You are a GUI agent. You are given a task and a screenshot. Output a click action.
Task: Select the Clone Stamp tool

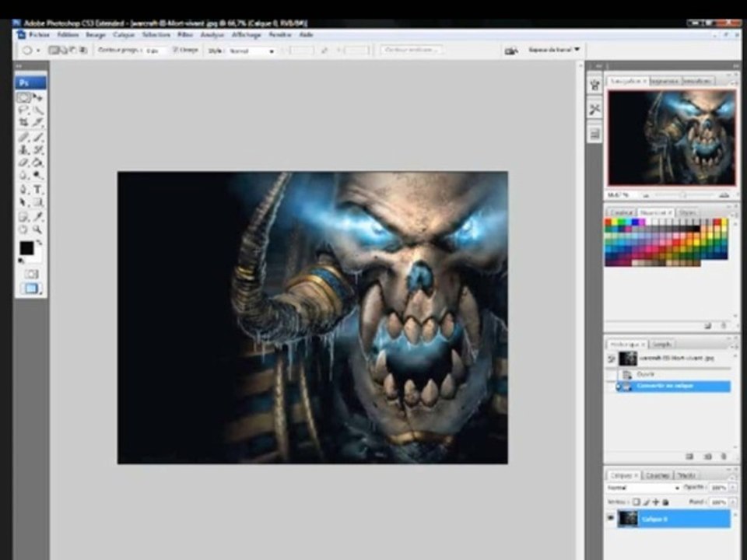pos(24,149)
